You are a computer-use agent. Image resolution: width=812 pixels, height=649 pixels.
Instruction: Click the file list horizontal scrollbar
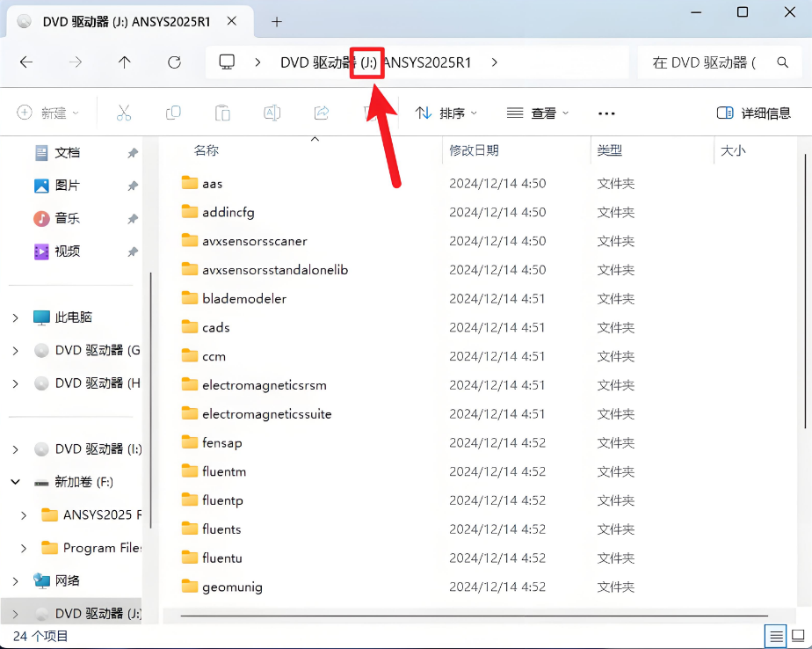474,616
